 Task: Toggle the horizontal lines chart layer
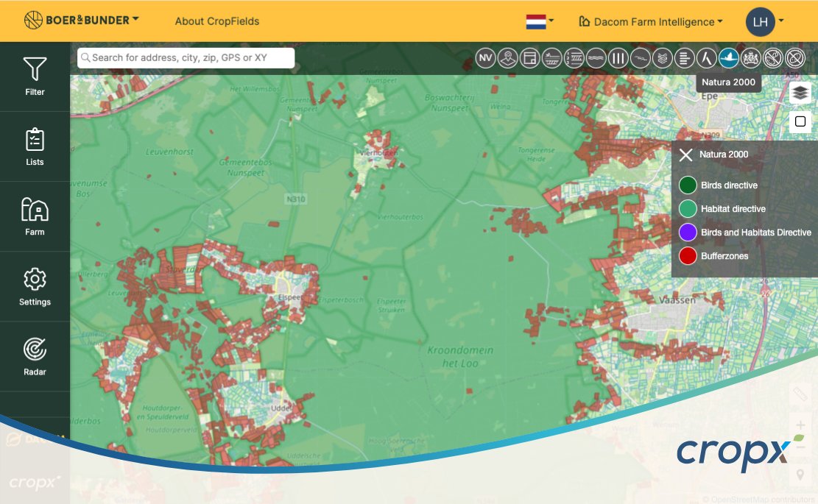click(685, 58)
